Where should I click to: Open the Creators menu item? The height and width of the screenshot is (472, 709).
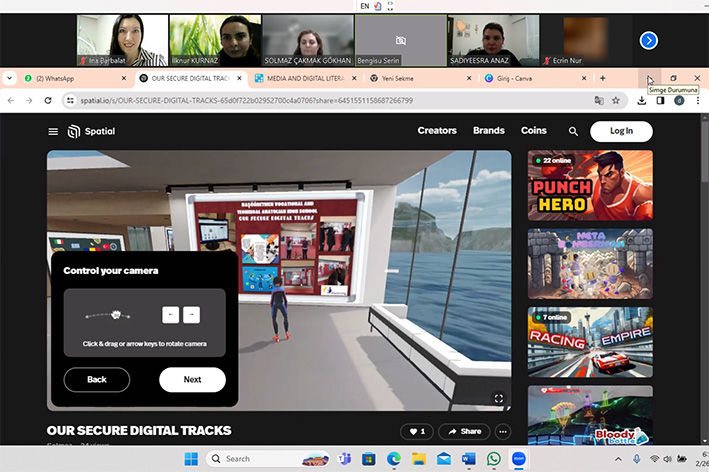point(437,131)
